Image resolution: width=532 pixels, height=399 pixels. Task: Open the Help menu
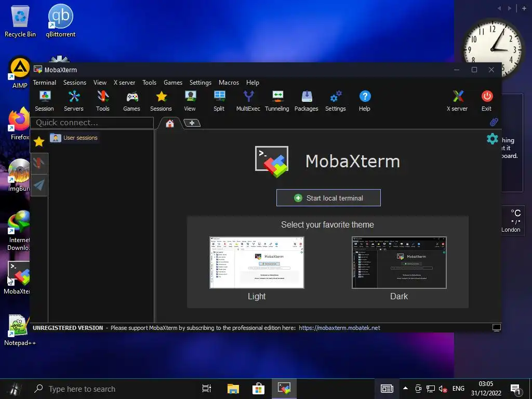(253, 83)
